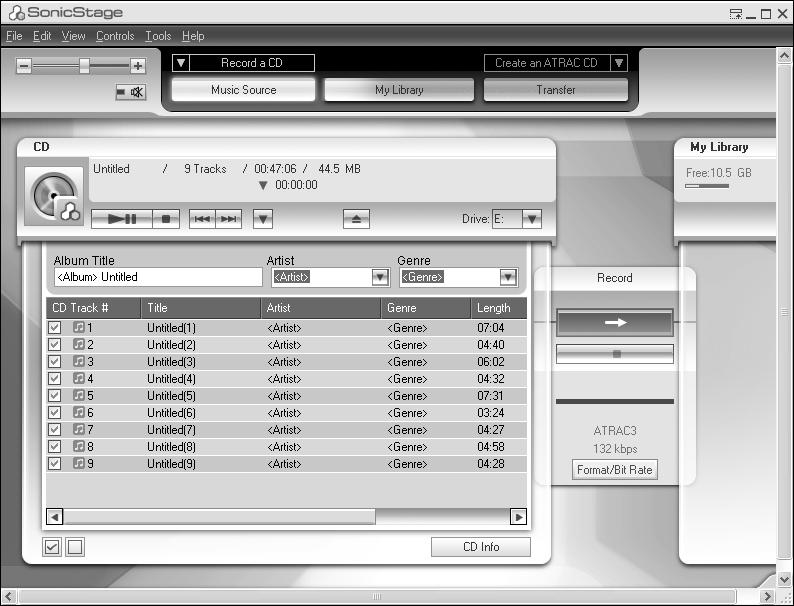Viewport: 794px width, 606px height.
Task: Uncheck track 4 checkbox
Action: (54, 379)
